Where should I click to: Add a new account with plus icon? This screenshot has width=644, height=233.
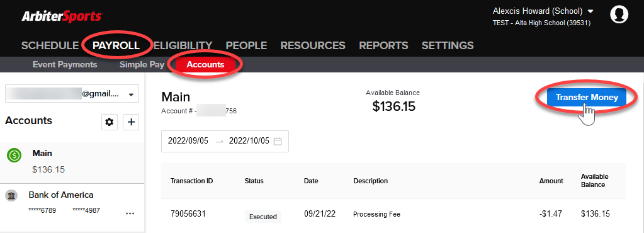[131, 122]
